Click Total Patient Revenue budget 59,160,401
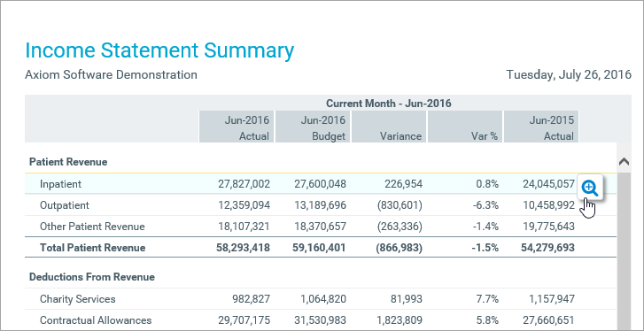 pos(320,248)
